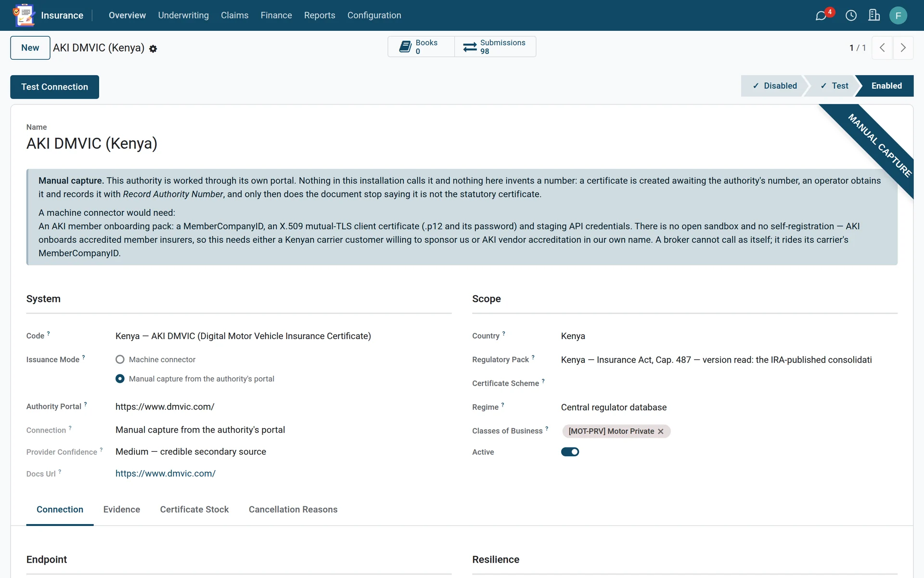Open the messages chat icon with badge
This screenshot has width=924, height=578.
tap(821, 15)
